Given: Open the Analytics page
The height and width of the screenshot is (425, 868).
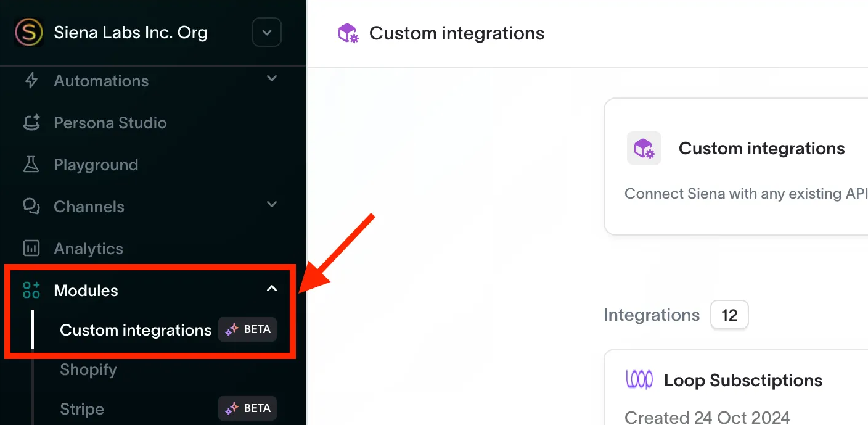Looking at the screenshot, I should pyautogui.click(x=89, y=249).
